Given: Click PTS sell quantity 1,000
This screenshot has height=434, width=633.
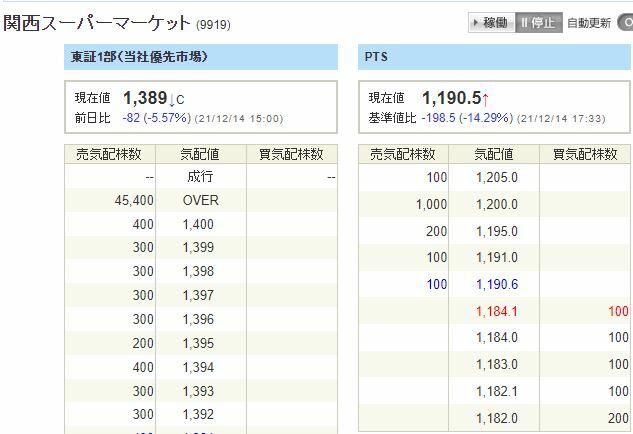Looking at the screenshot, I should 432,204.
